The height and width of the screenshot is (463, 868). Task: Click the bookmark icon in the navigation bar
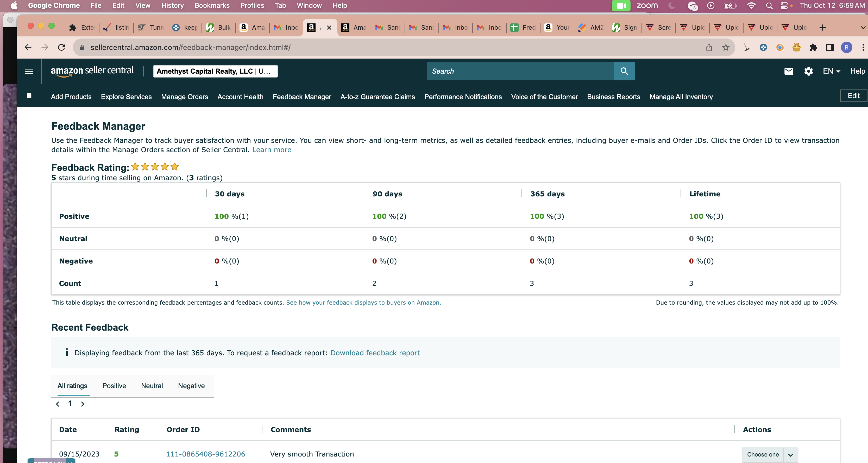pyautogui.click(x=29, y=96)
